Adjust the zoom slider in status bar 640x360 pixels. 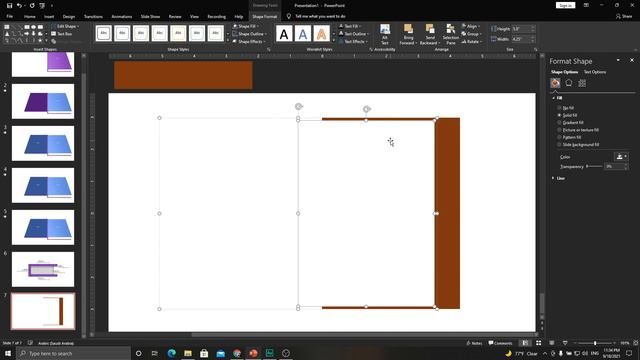click(595, 343)
